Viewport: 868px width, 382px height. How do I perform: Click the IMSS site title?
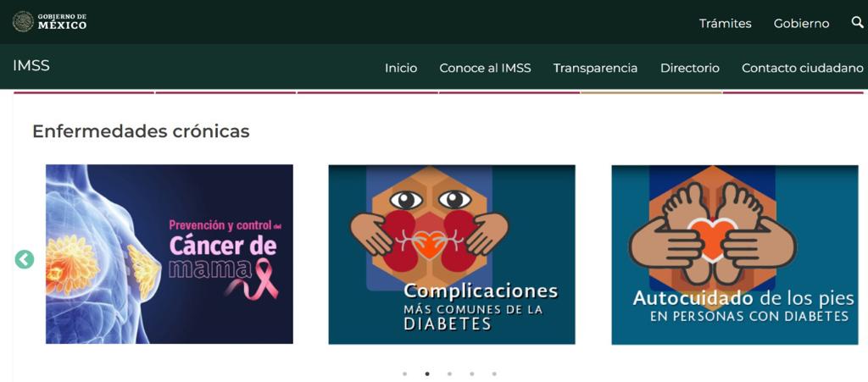[x=31, y=66]
